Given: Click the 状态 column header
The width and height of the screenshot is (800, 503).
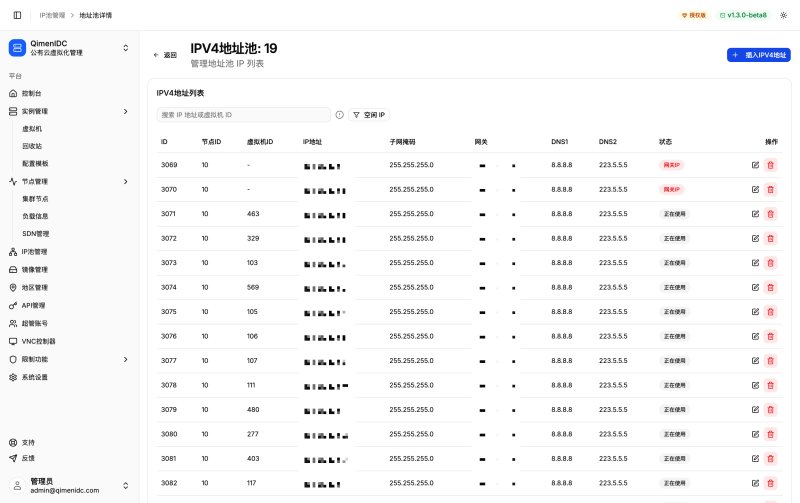Looking at the screenshot, I should pyautogui.click(x=665, y=142).
